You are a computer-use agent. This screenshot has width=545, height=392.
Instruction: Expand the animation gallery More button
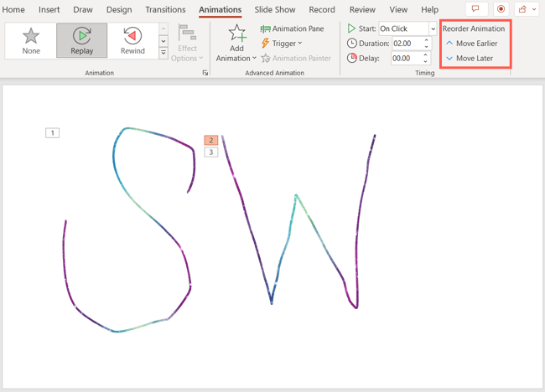pyautogui.click(x=163, y=53)
